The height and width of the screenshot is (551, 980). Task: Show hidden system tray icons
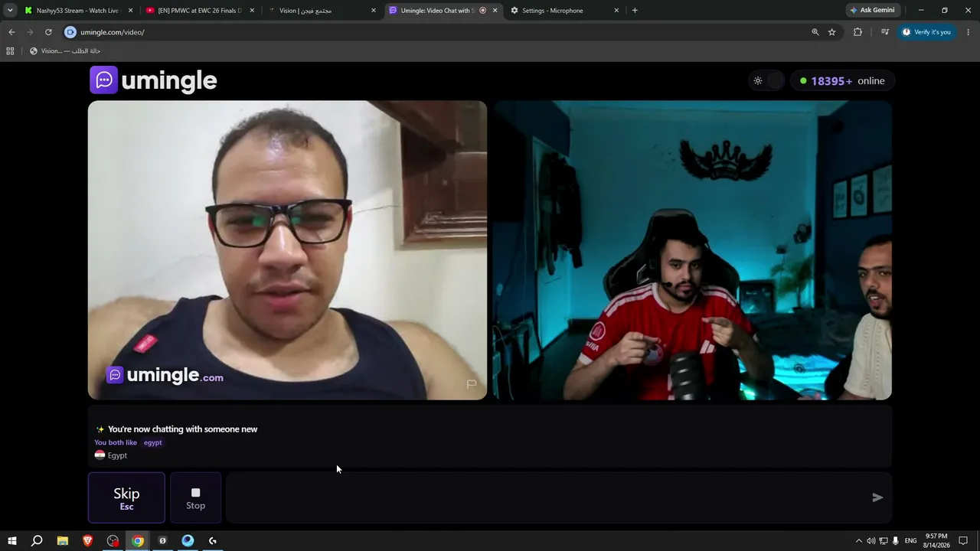(858, 541)
